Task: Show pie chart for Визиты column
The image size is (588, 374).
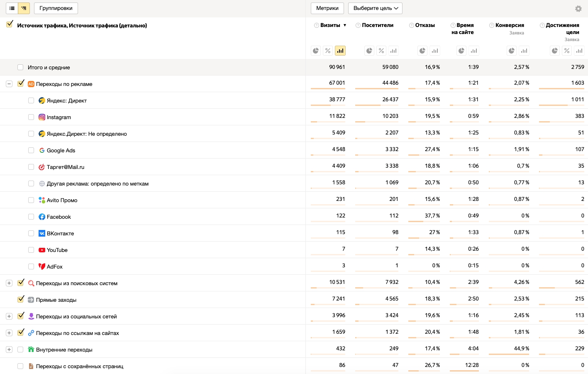Action: [316, 51]
